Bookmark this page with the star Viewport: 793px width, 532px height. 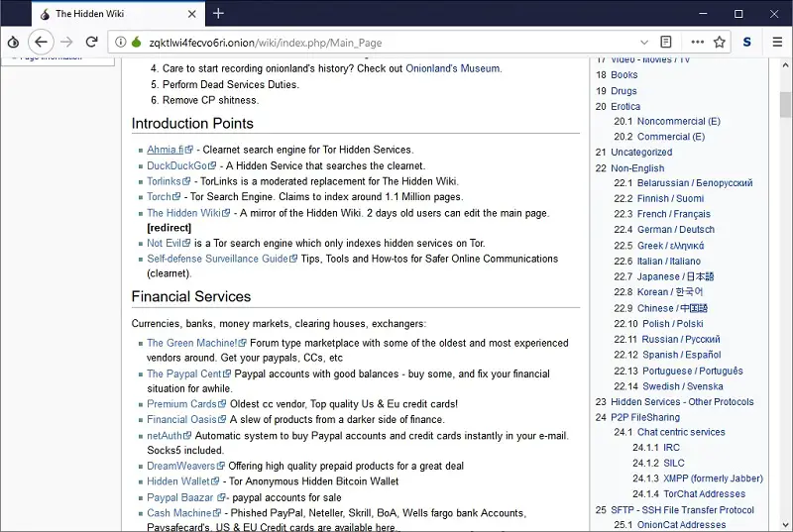[720, 42]
